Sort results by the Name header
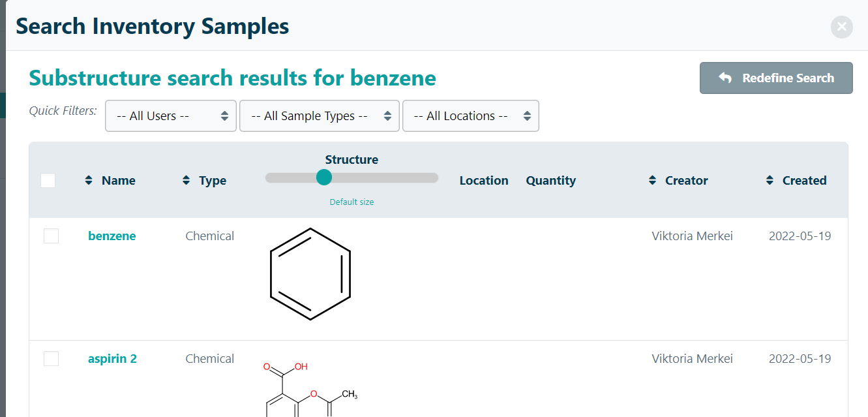The image size is (868, 417). 119,181
